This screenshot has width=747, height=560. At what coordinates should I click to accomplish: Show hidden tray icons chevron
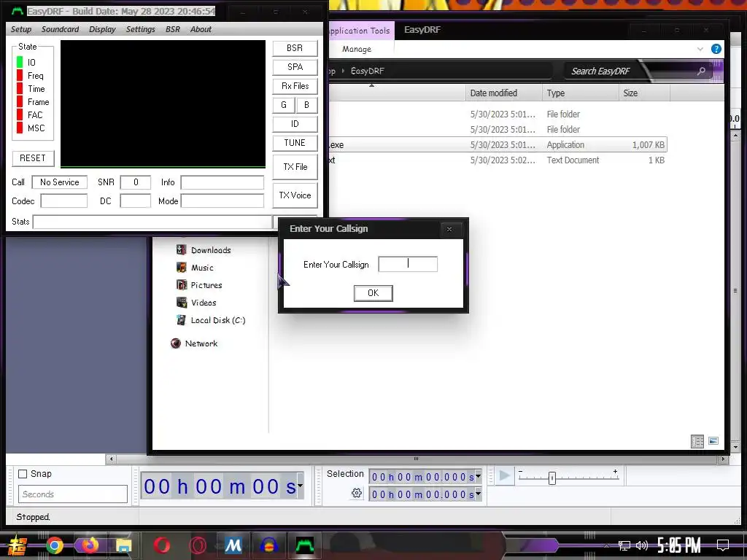point(606,545)
